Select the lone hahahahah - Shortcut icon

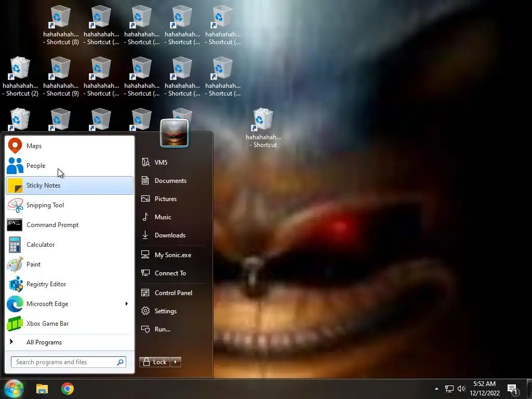click(x=263, y=128)
